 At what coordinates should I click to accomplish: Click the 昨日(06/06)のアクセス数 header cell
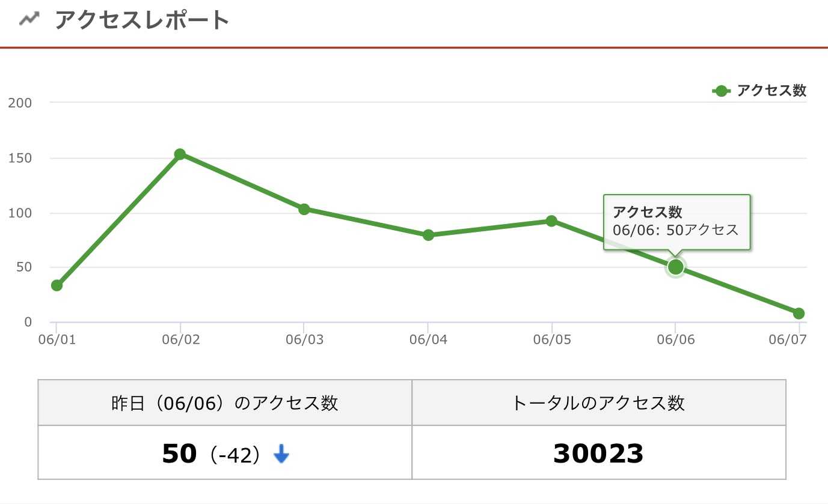click(x=225, y=402)
